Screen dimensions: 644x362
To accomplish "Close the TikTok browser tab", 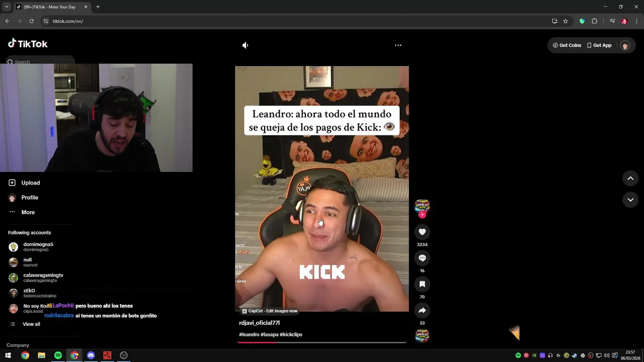I will pyautogui.click(x=86, y=7).
